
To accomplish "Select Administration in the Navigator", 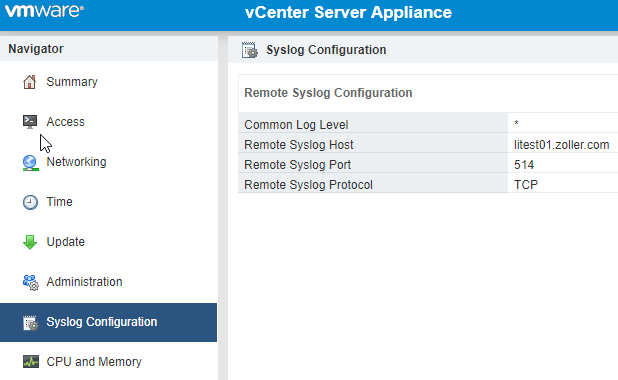I will tap(84, 282).
